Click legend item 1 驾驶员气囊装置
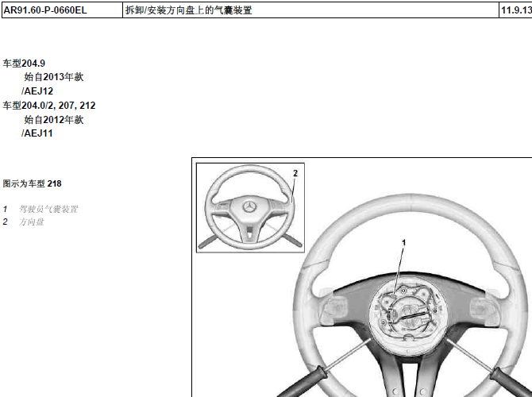The width and height of the screenshot is (532, 397). pos(40,209)
